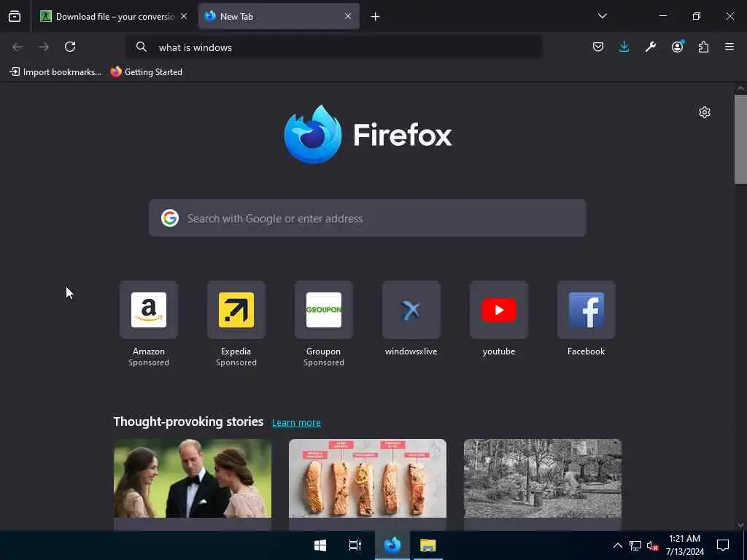The image size is (747, 560).
Task: Open the Windows Start menu
Action: [x=320, y=545]
